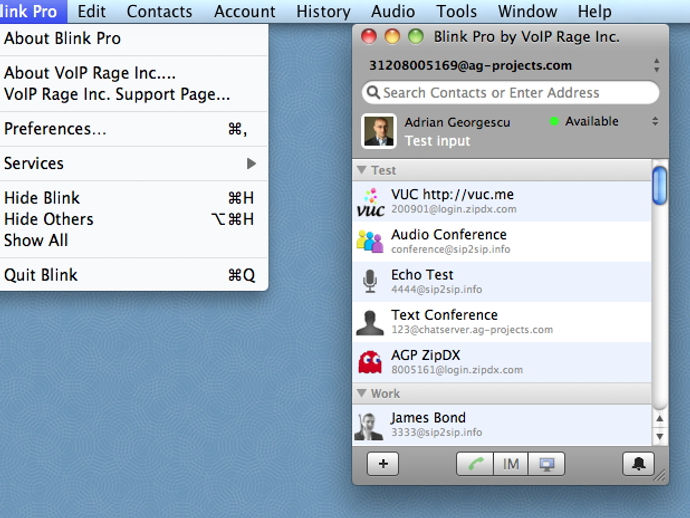Open the Edit menu
The image size is (690, 518).
[91, 11]
